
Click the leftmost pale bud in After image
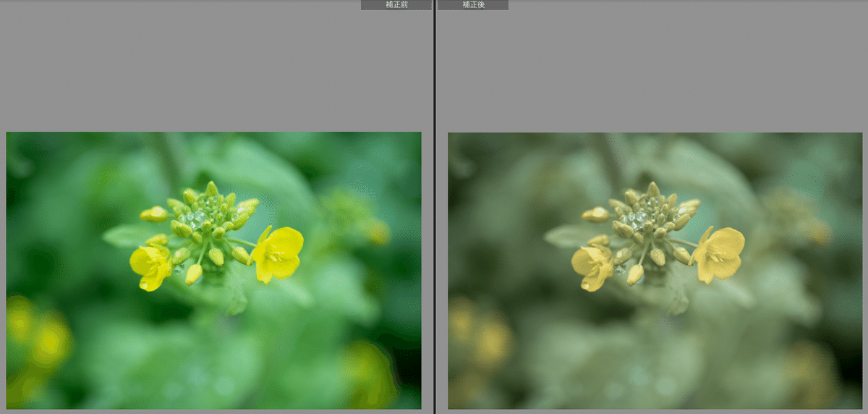point(595,214)
